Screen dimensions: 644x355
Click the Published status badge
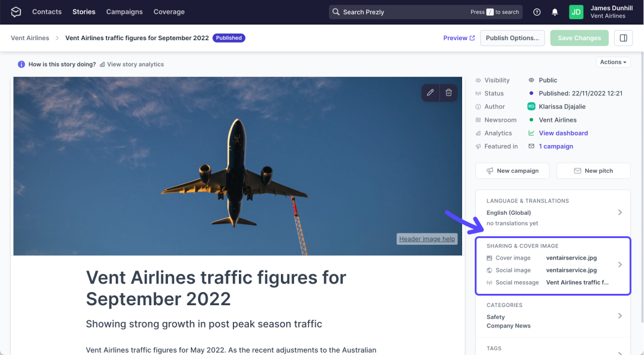(x=229, y=38)
